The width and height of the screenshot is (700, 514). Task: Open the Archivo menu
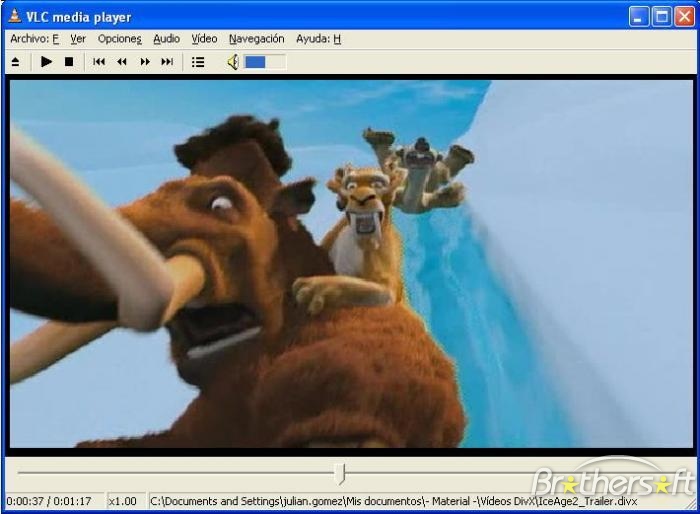pyautogui.click(x=34, y=39)
